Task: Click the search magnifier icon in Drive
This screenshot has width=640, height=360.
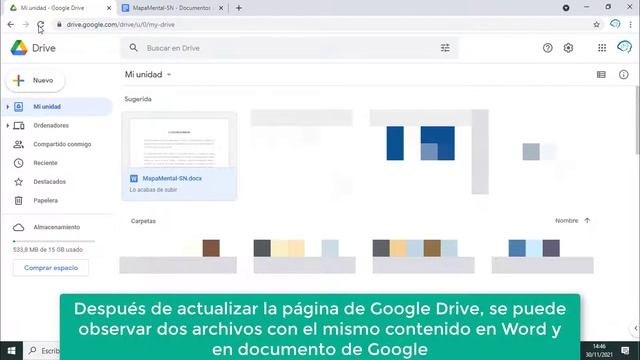Action: 133,48
